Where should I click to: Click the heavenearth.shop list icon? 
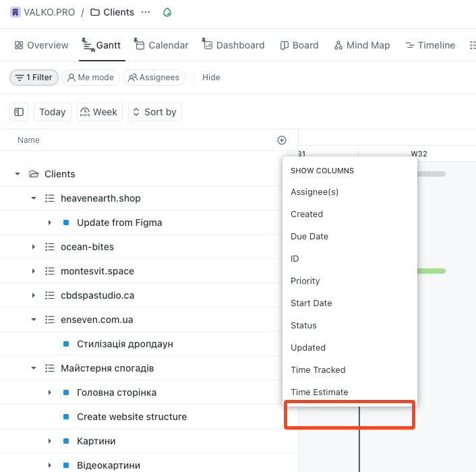tap(49, 198)
